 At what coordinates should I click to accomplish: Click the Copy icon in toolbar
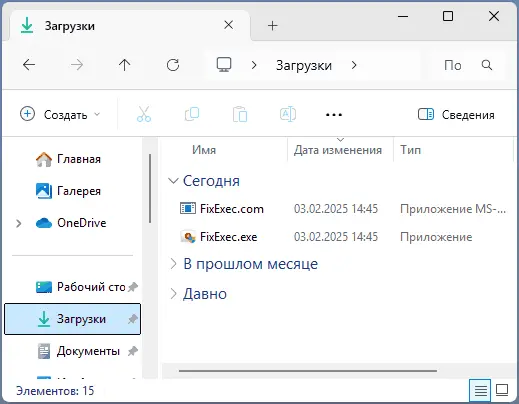click(x=192, y=114)
